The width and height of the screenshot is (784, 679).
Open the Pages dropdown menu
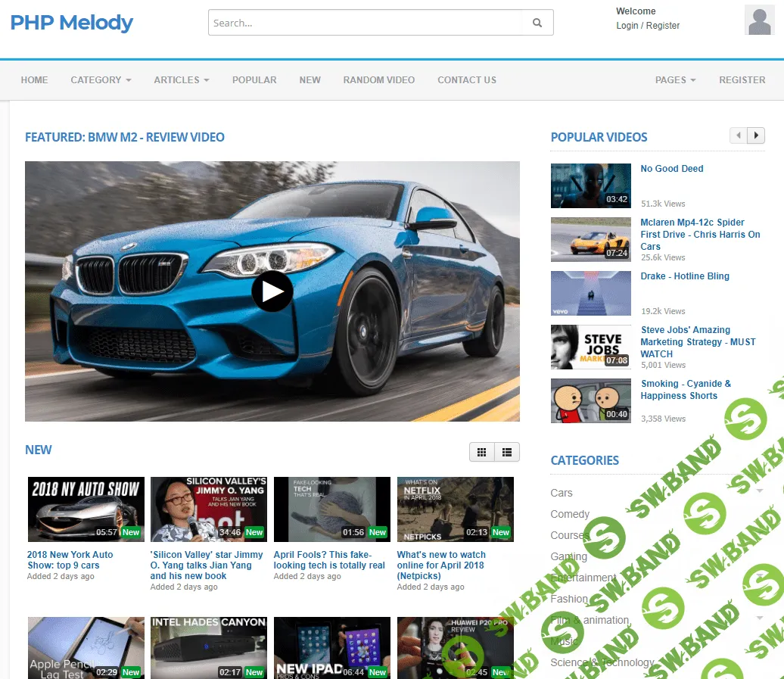point(675,79)
